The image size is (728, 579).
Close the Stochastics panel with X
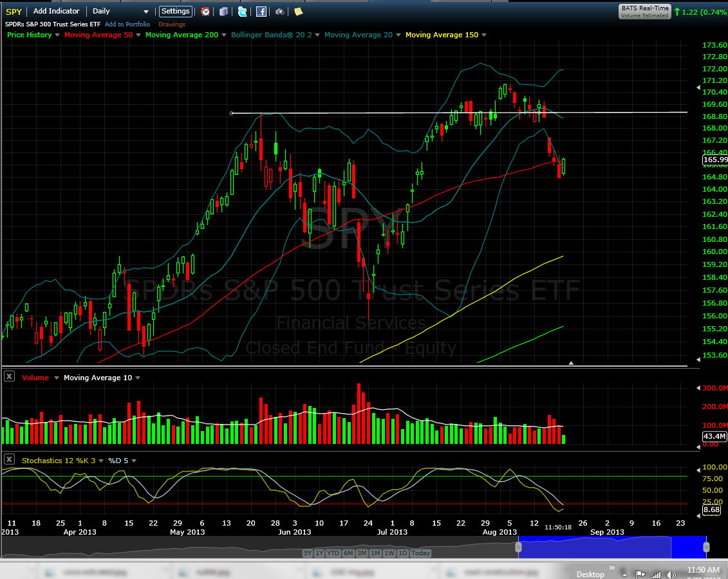(9, 459)
